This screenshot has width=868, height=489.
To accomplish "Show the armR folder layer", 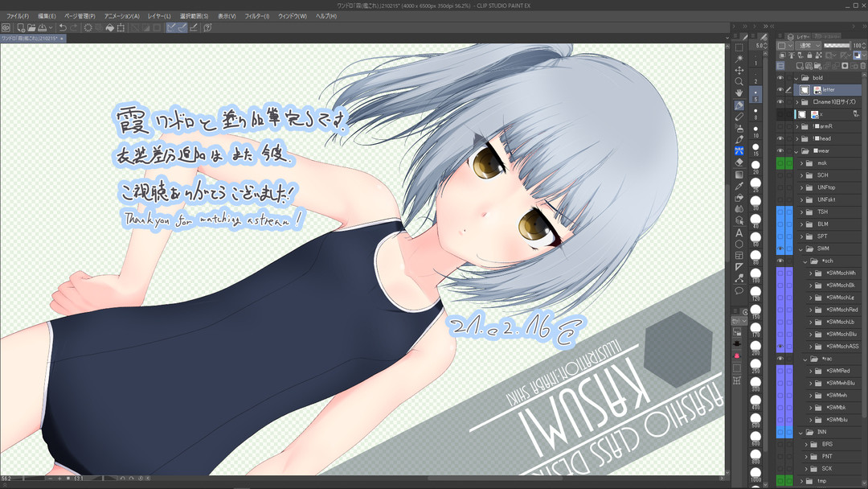I will [x=780, y=126].
